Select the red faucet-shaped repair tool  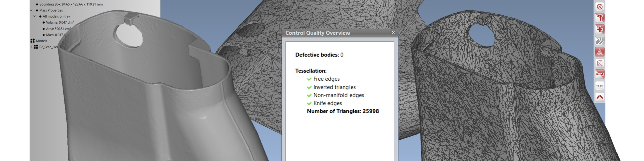point(600,18)
